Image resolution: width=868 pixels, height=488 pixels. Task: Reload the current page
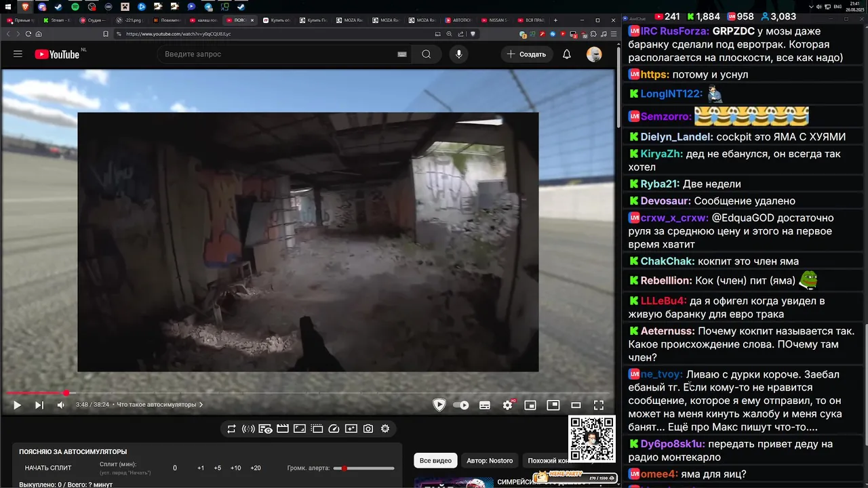[28, 34]
